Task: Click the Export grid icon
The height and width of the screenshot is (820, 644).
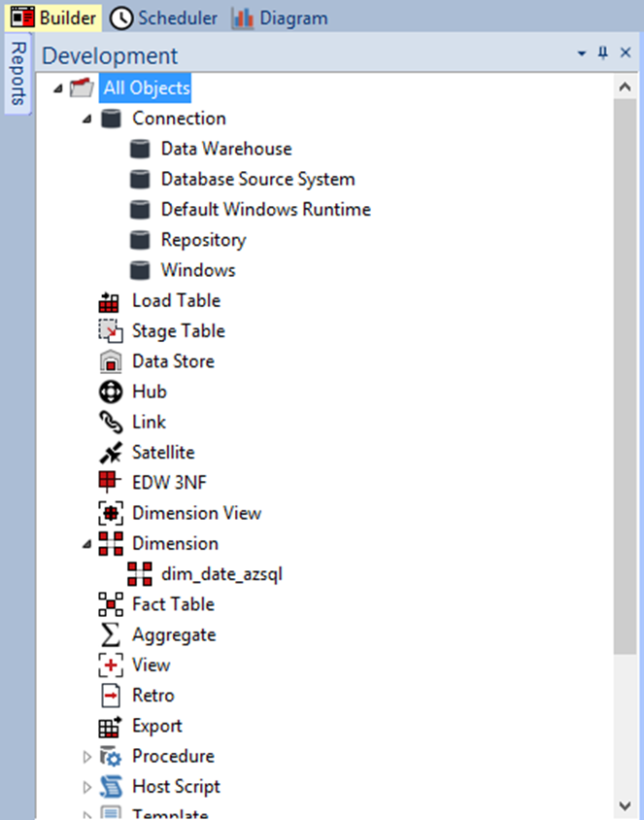Action: [x=111, y=727]
